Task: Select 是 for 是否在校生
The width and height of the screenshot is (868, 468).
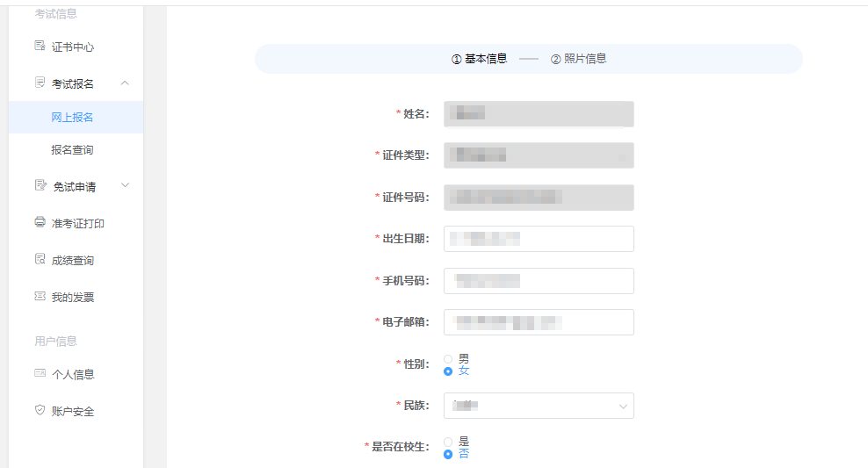Action: click(x=448, y=442)
